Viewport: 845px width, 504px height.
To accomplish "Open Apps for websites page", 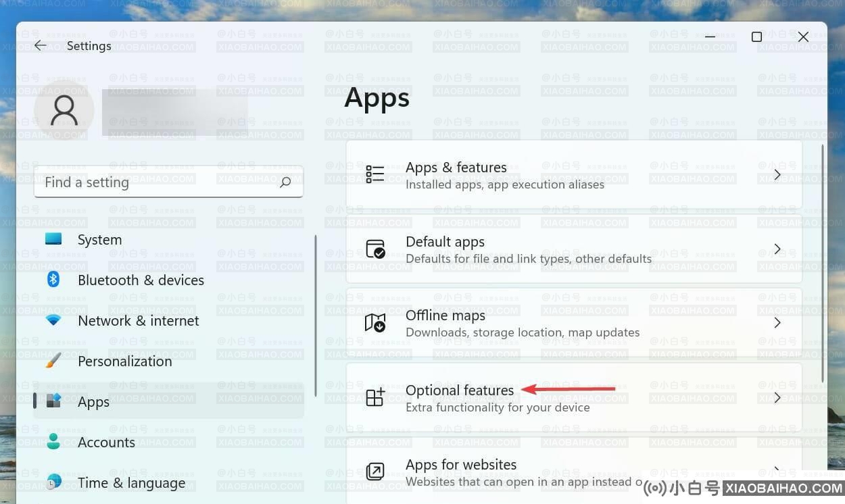I will point(574,471).
